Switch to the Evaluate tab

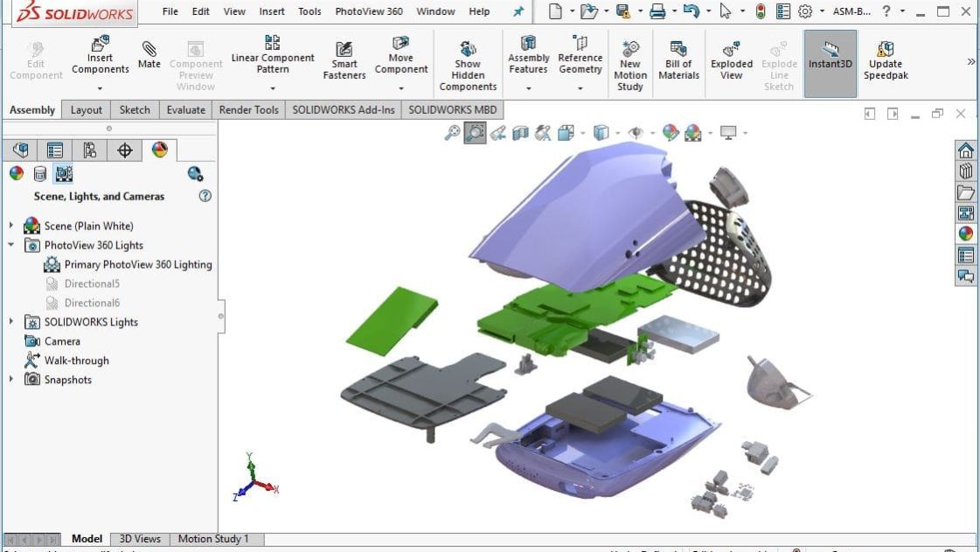(186, 109)
